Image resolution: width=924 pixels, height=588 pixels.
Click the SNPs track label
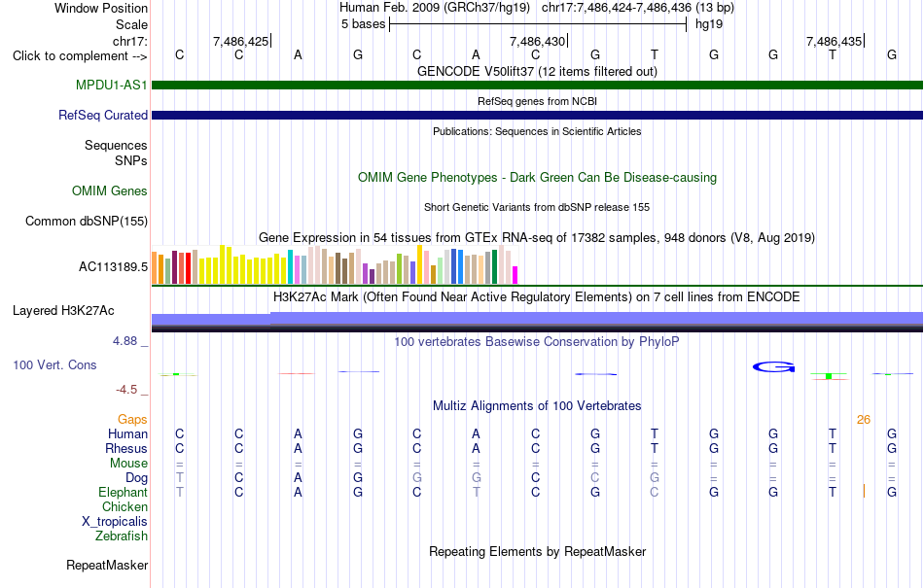pyautogui.click(x=131, y=160)
